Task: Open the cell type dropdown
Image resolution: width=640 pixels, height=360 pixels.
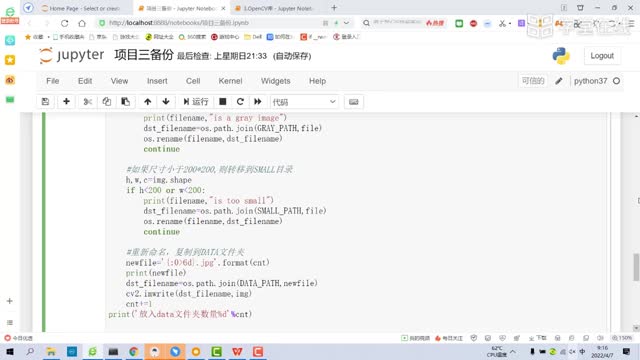Action: pos(304,102)
